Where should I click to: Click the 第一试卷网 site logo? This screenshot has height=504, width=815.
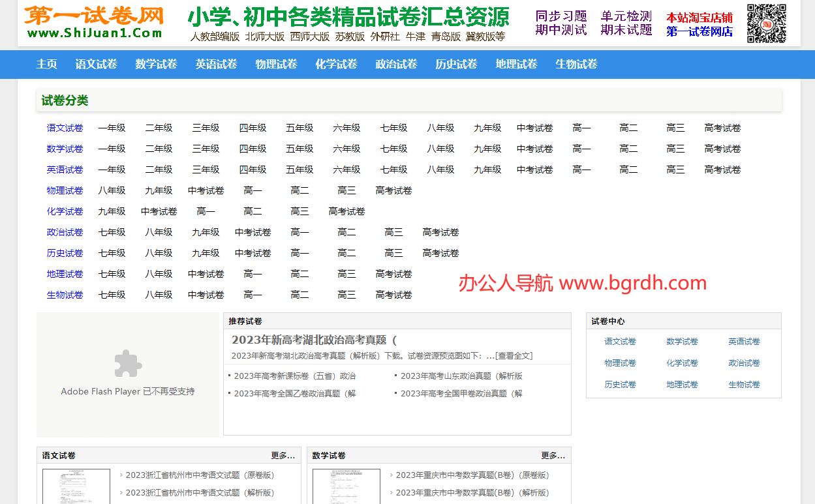click(x=91, y=22)
